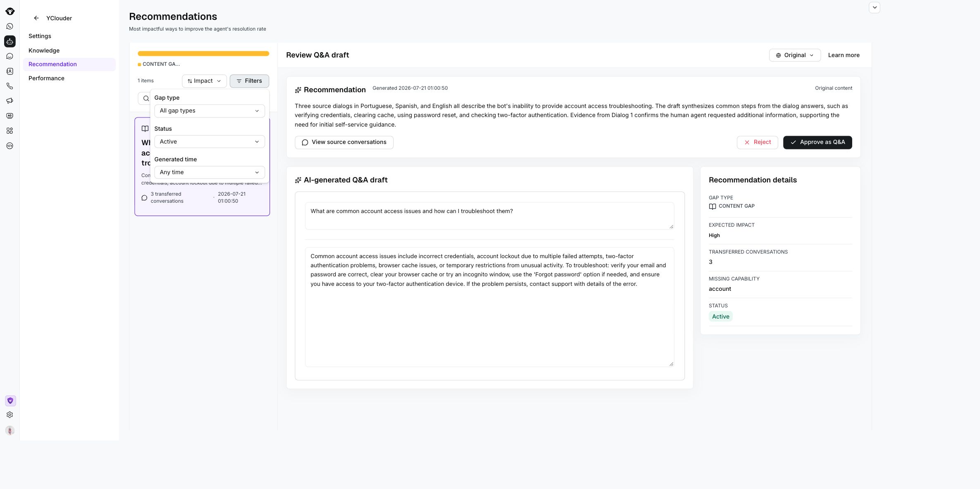The image size is (980, 489).
Task: Open the Impact sort dropdown
Action: (x=204, y=81)
